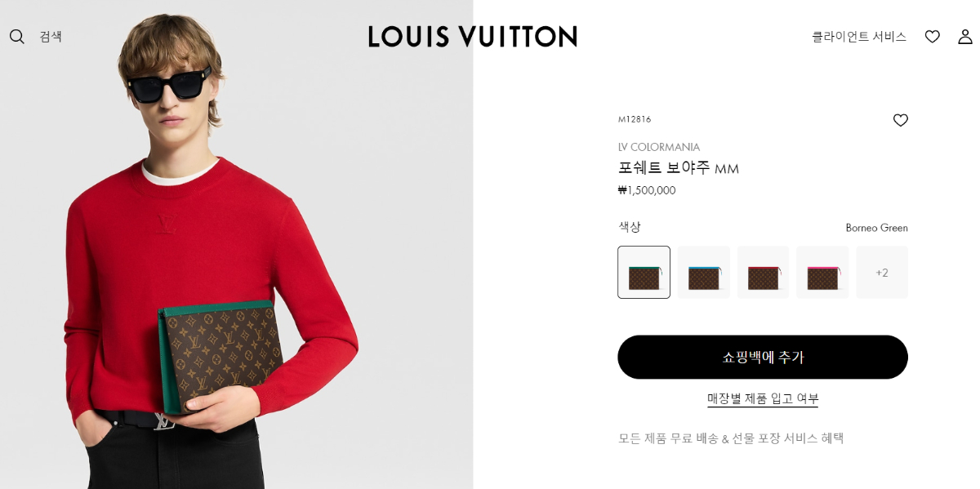Expand the +2 additional colors
Image resolution: width=980 pixels, height=489 pixels.
(x=882, y=272)
